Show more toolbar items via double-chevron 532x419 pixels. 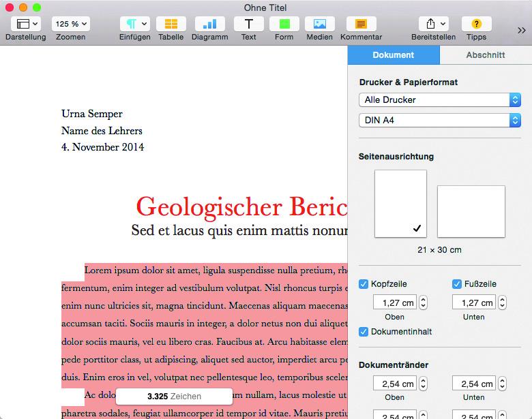click(522, 31)
